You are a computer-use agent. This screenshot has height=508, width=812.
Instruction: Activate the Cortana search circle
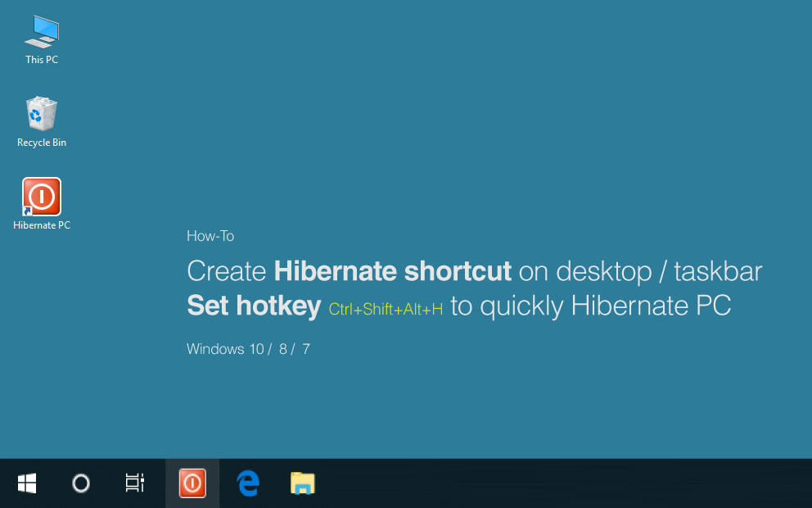[x=80, y=483]
